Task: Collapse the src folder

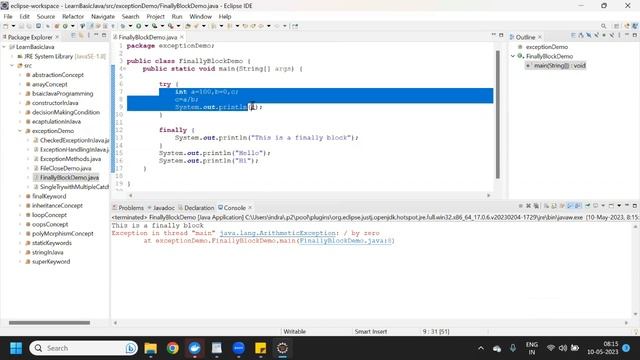Action: 11,66
